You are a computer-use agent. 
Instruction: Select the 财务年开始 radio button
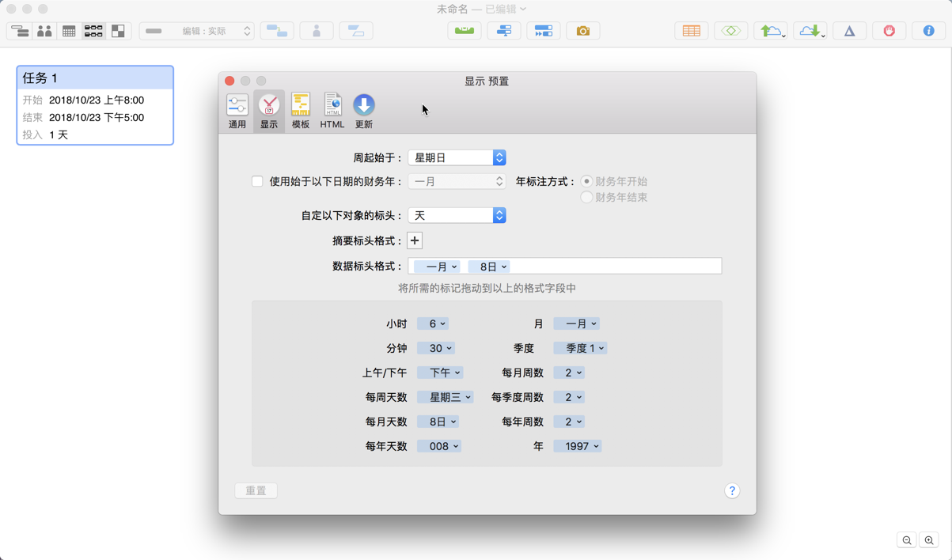[x=586, y=180]
